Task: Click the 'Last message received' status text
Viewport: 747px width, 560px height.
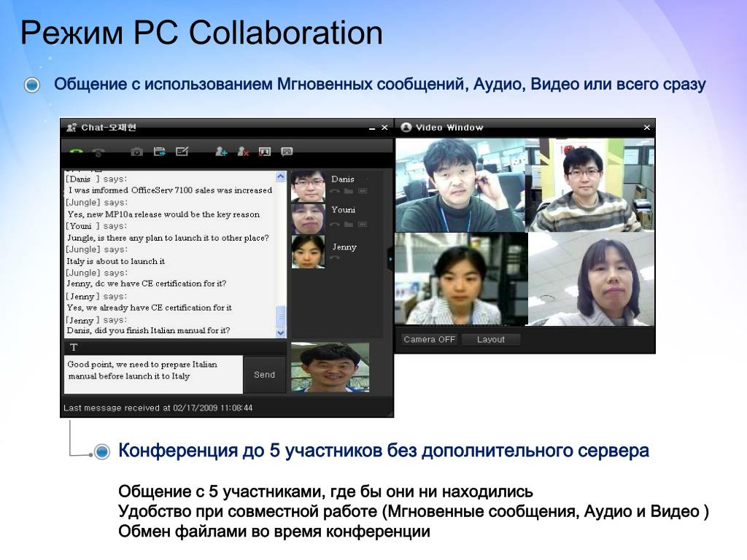Action: coord(158,408)
